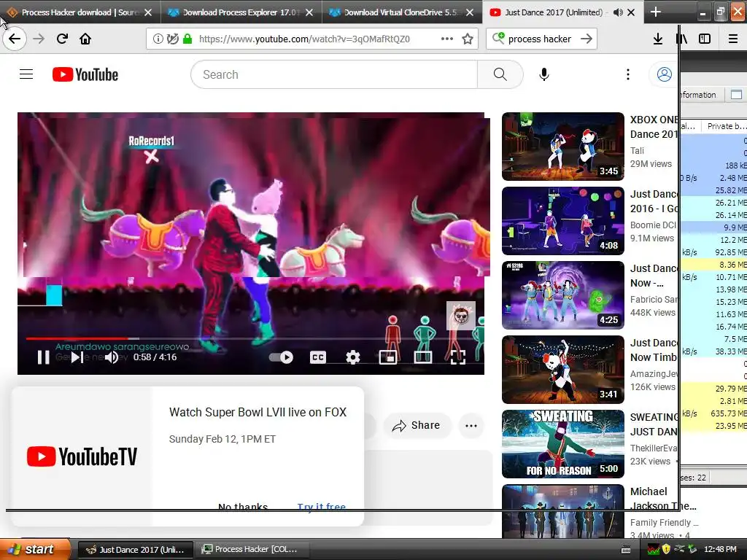Mute the video player volume
The height and width of the screenshot is (560, 747).
tap(112, 357)
